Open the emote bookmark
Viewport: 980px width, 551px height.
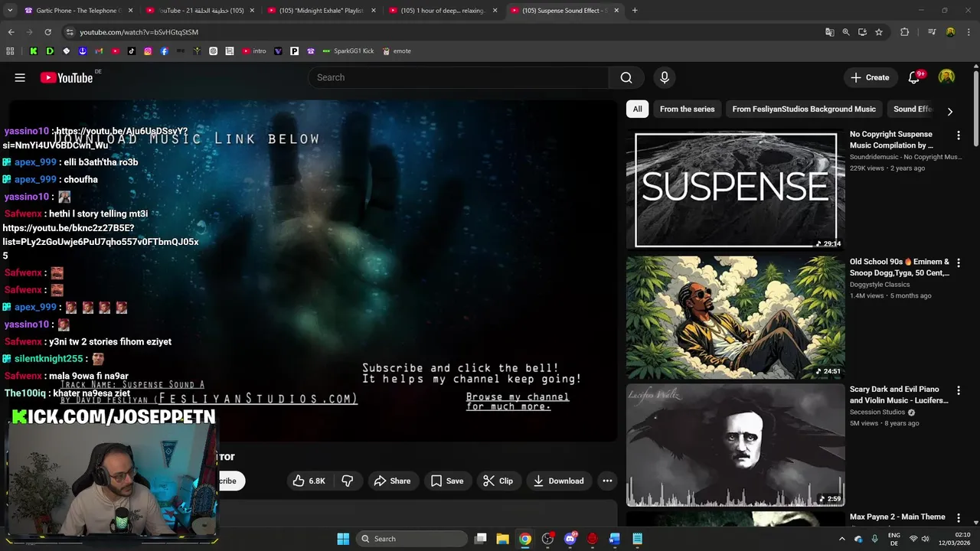pos(397,51)
